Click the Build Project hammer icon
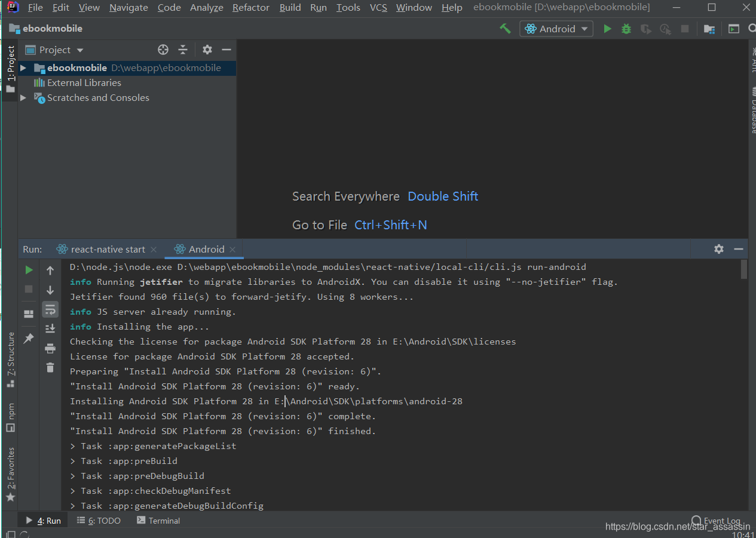This screenshot has width=756, height=538. coord(505,29)
